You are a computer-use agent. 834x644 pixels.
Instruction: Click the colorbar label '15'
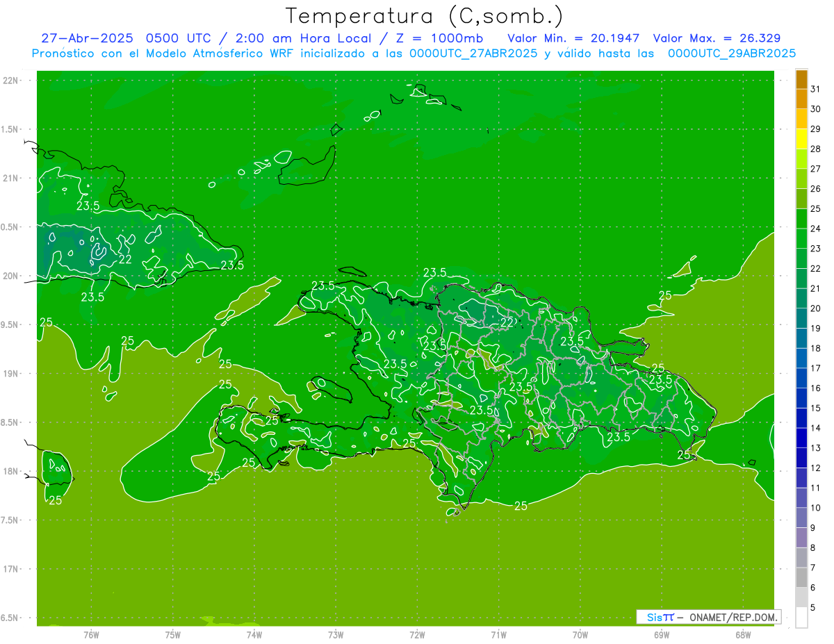tap(816, 408)
